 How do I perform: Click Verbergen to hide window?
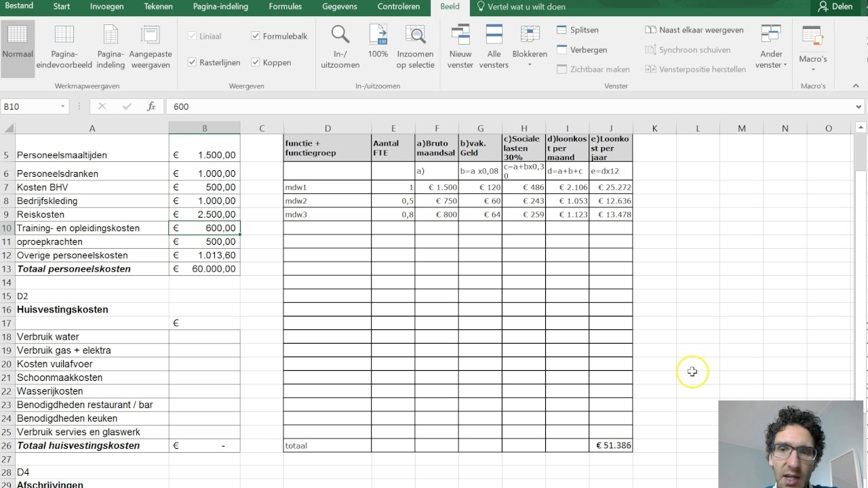click(x=582, y=49)
